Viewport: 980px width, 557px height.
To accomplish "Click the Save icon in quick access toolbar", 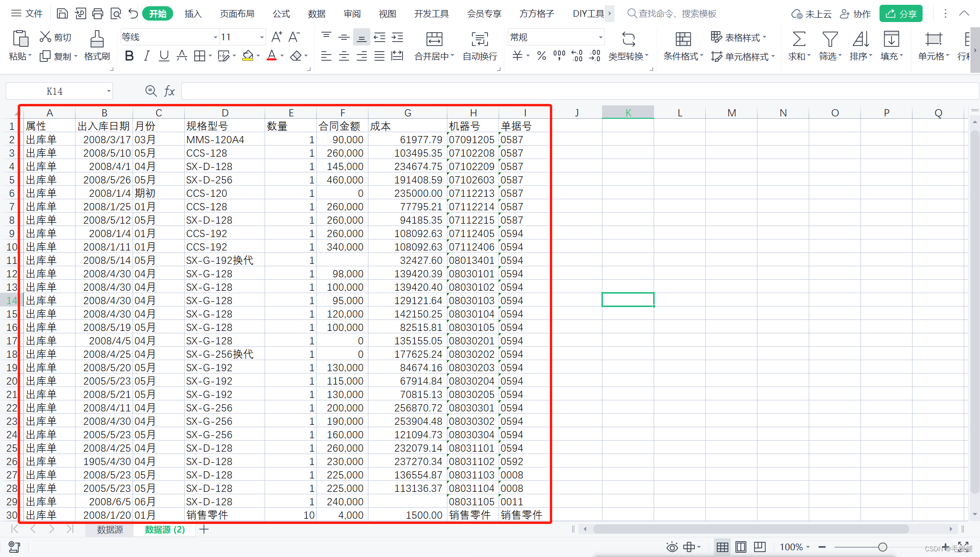I will coord(62,13).
